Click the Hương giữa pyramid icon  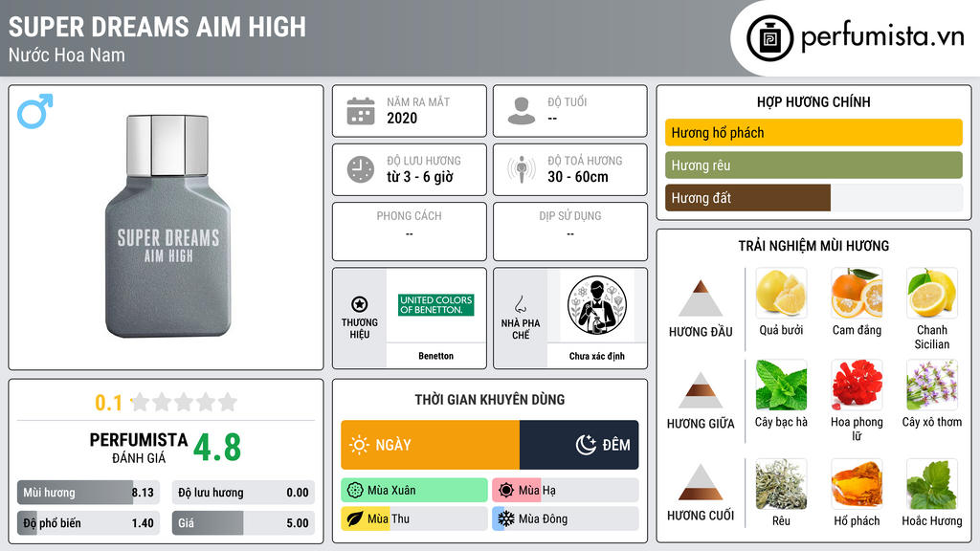pos(701,390)
